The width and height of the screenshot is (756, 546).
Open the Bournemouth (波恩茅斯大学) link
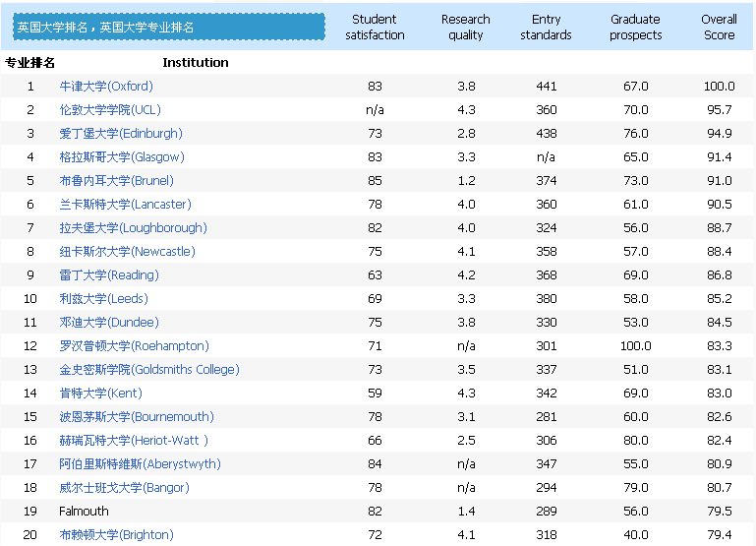point(137,417)
